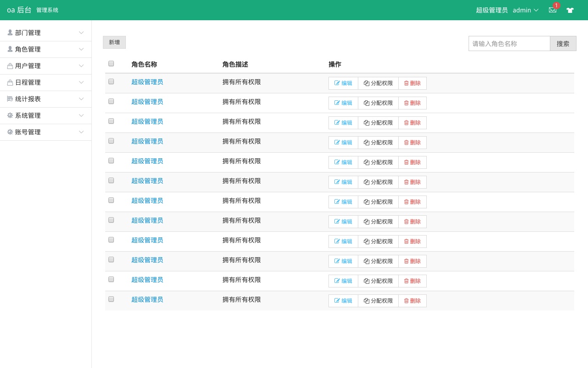Select 日程管理 in the sidebar
The width and height of the screenshot is (588, 368).
pos(46,82)
